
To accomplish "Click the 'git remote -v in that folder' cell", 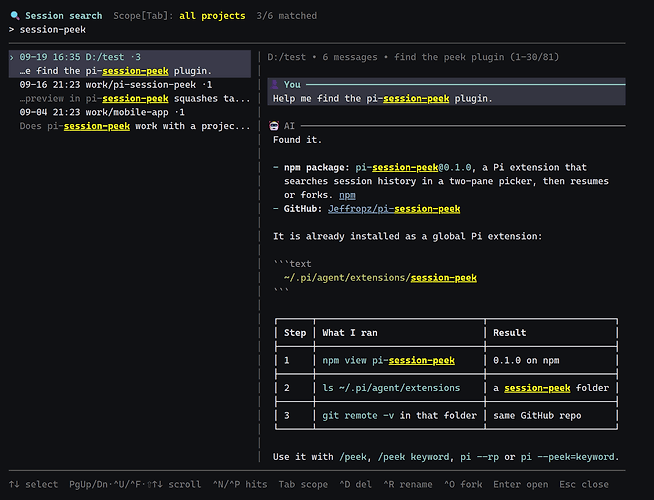I will tap(399, 415).
